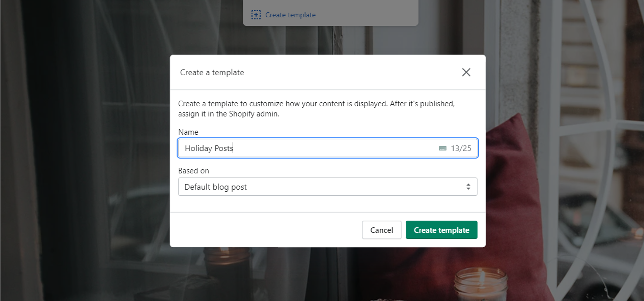Viewport: 644px width, 301px height.
Task: Click the dialog description paragraph
Action: (316, 108)
